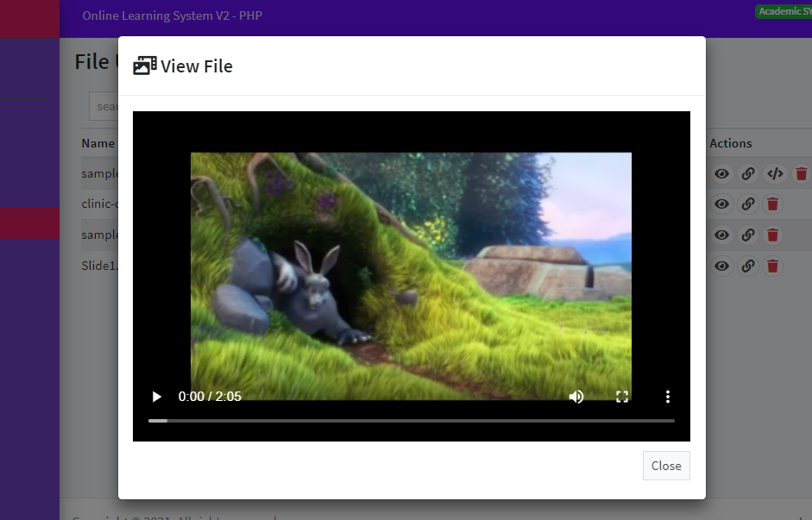This screenshot has width=812, height=520.
Task: Delete the first file row
Action: point(801,173)
